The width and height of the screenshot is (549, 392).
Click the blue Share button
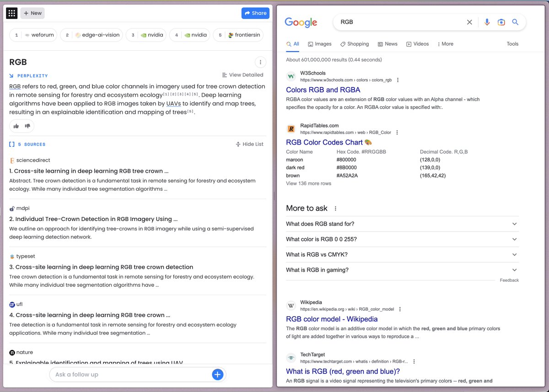click(x=255, y=13)
